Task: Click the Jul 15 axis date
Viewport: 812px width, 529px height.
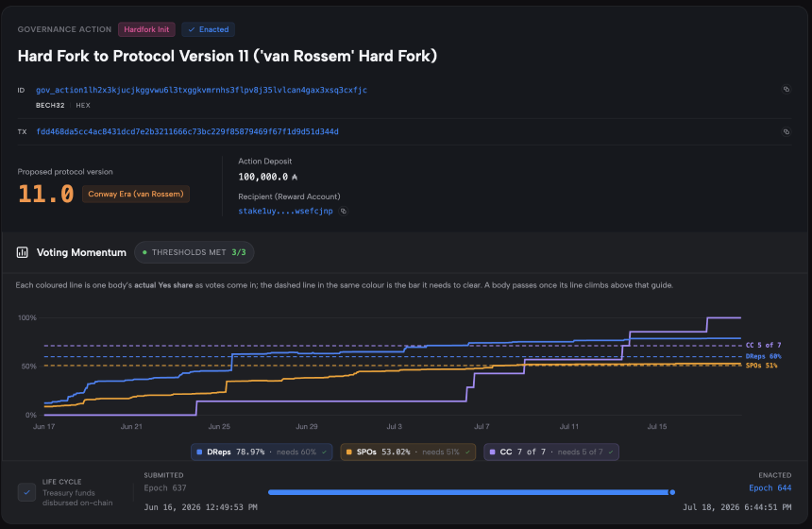Action: (x=656, y=426)
